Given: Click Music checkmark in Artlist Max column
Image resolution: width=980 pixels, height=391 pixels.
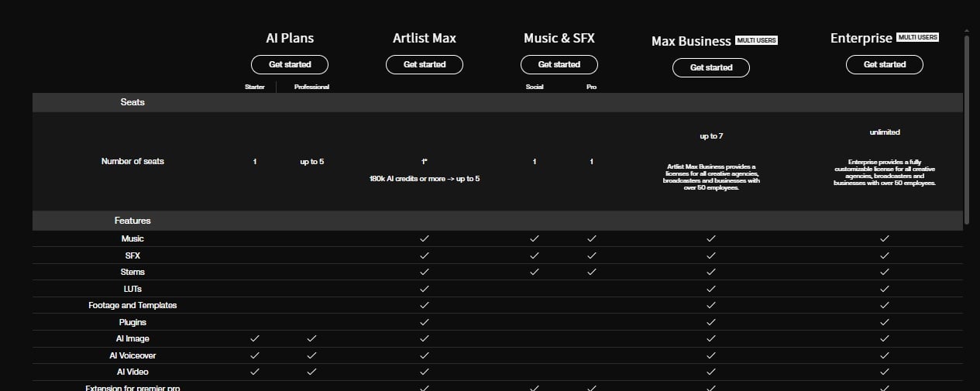Looking at the screenshot, I should [425, 238].
